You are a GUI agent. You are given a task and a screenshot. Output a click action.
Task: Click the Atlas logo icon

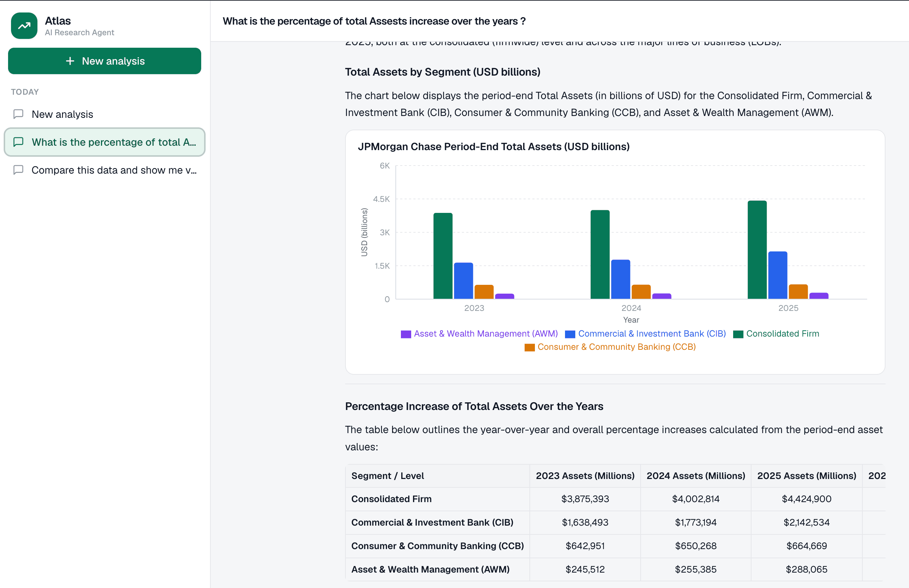pos(24,26)
